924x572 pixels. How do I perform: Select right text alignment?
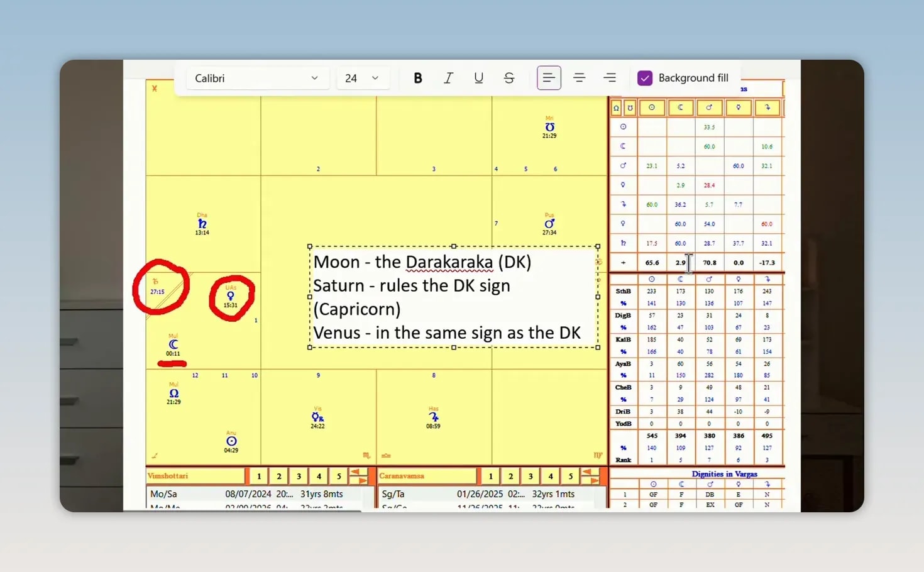coord(610,78)
